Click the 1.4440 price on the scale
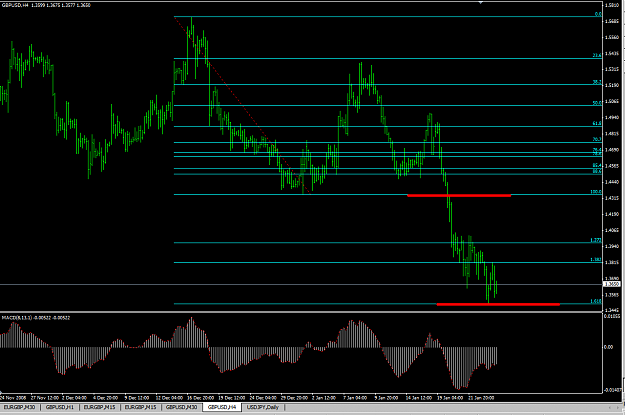 (x=612, y=182)
